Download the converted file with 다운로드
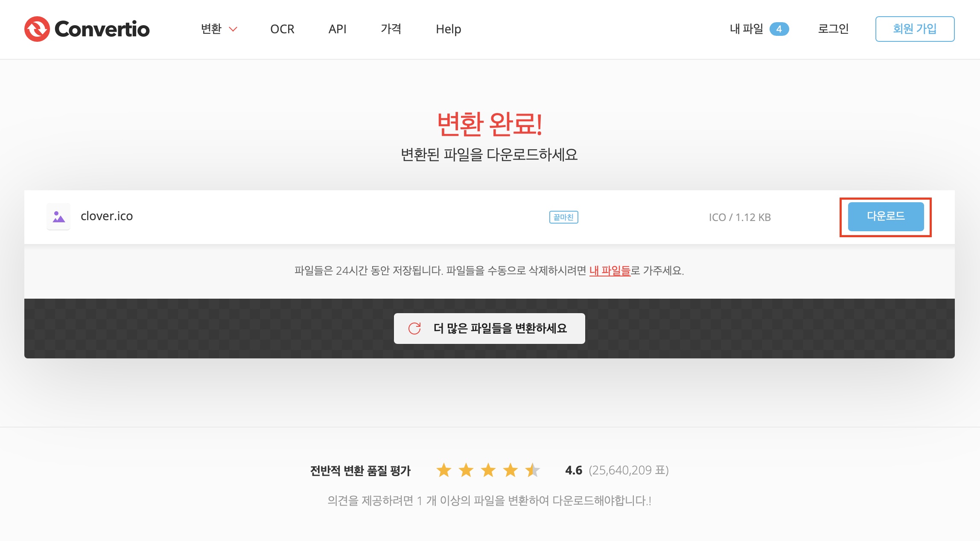This screenshot has height=541, width=980. coord(886,217)
